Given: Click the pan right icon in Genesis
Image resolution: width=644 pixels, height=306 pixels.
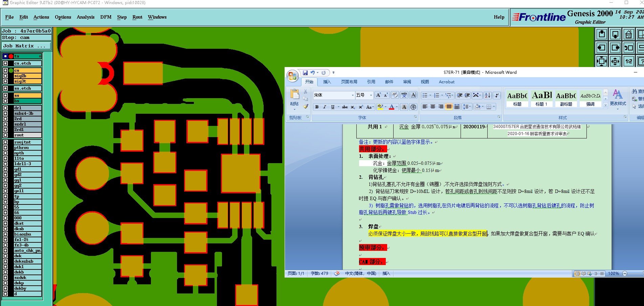Looking at the screenshot, I should point(615,48).
